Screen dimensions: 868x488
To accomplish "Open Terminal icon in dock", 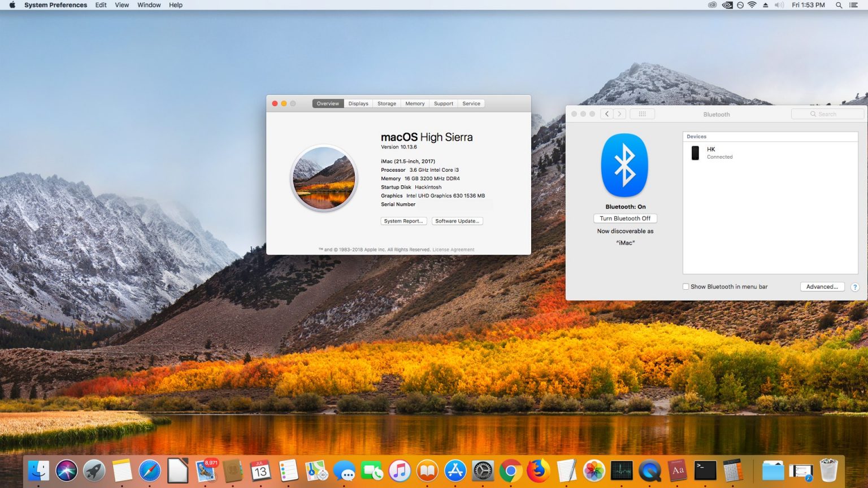I will click(x=705, y=470).
